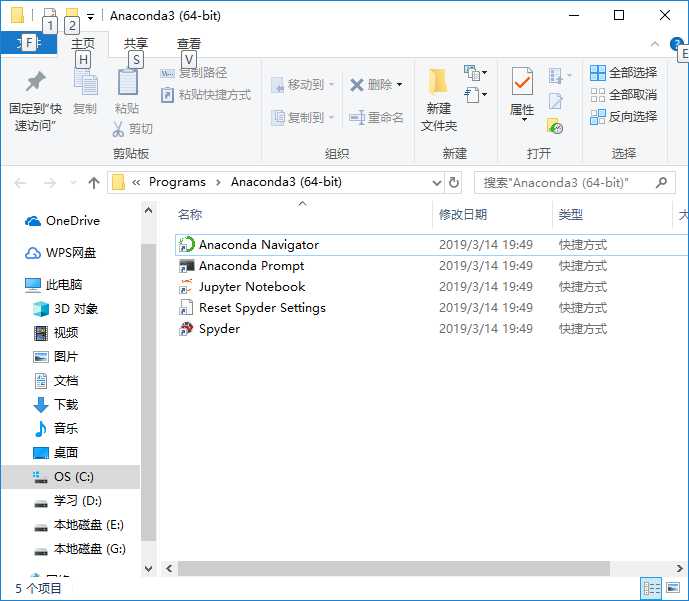Screen dimensions: 689x601
Task: Click Invert selection
Action: point(624,117)
